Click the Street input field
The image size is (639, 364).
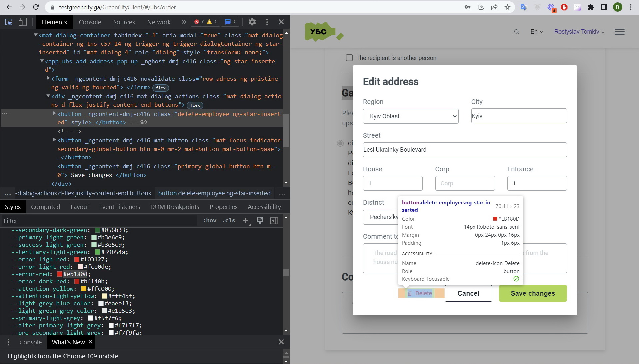coord(465,150)
